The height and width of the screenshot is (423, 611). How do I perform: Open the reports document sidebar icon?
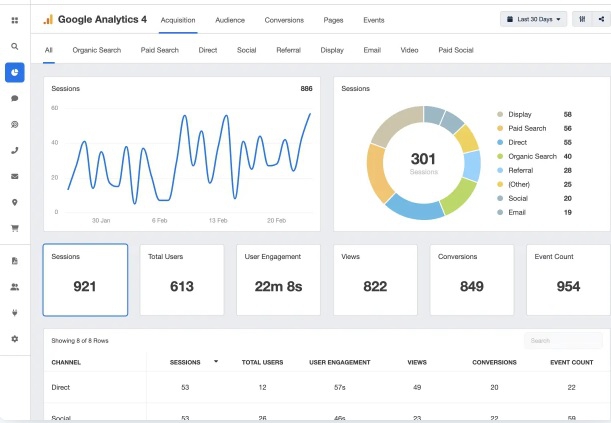click(15, 261)
